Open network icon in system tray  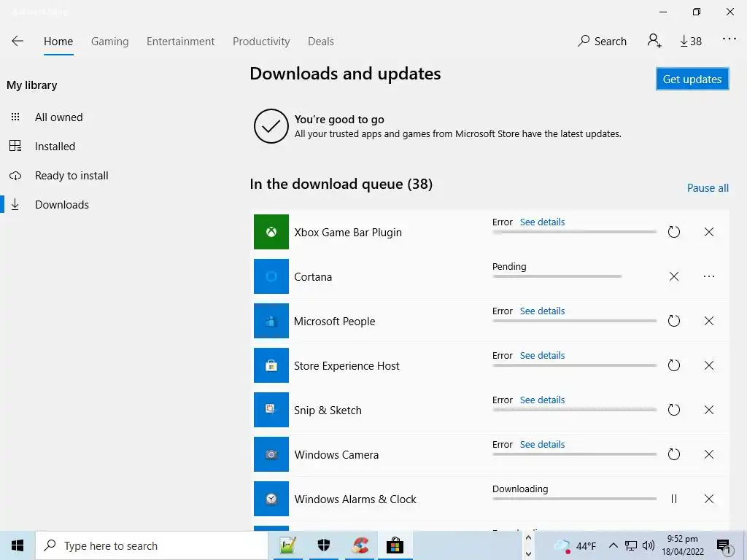pyautogui.click(x=631, y=545)
